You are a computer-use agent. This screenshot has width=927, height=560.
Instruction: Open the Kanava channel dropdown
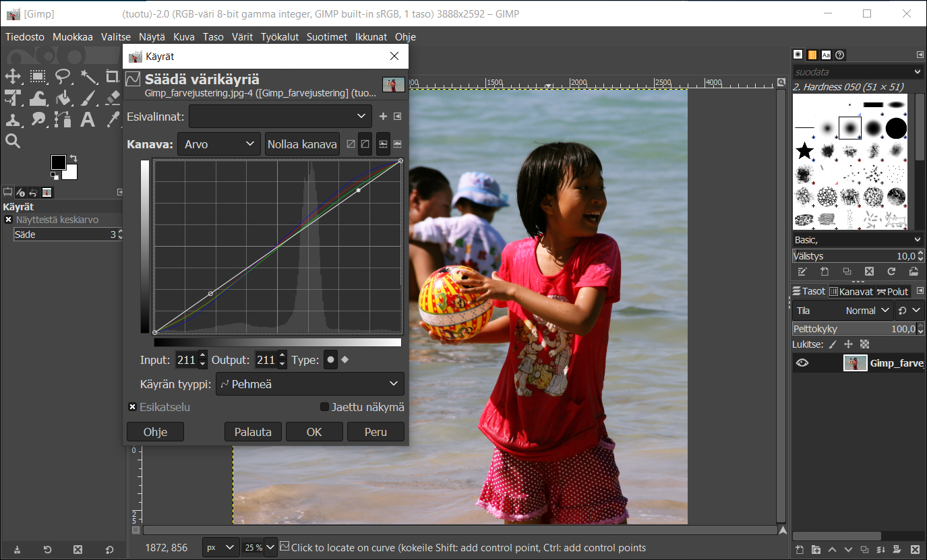click(218, 144)
